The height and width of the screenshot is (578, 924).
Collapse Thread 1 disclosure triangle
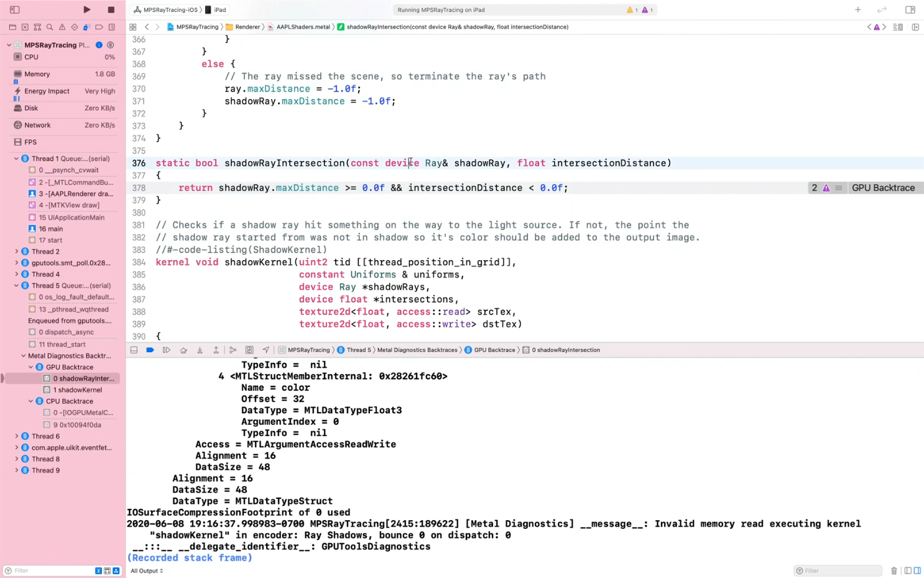(17, 159)
